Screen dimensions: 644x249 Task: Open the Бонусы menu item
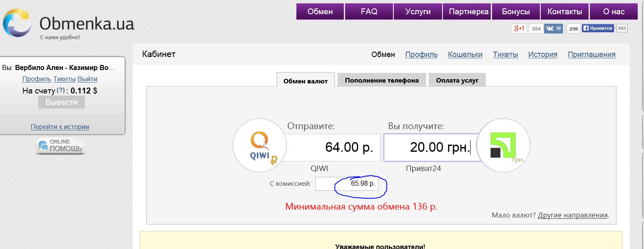[516, 12]
